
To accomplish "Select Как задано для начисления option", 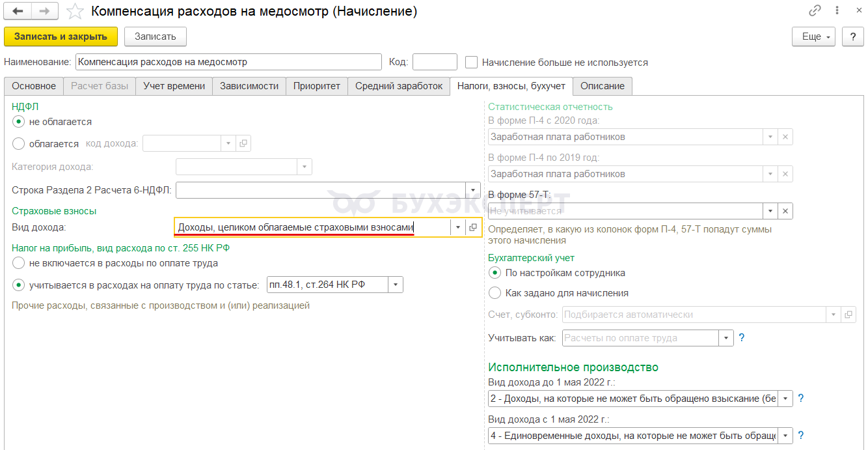I will (x=495, y=293).
